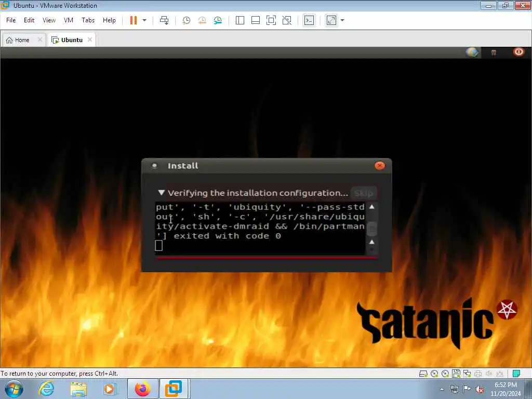Click the first CD/DVD status icon

(434, 374)
